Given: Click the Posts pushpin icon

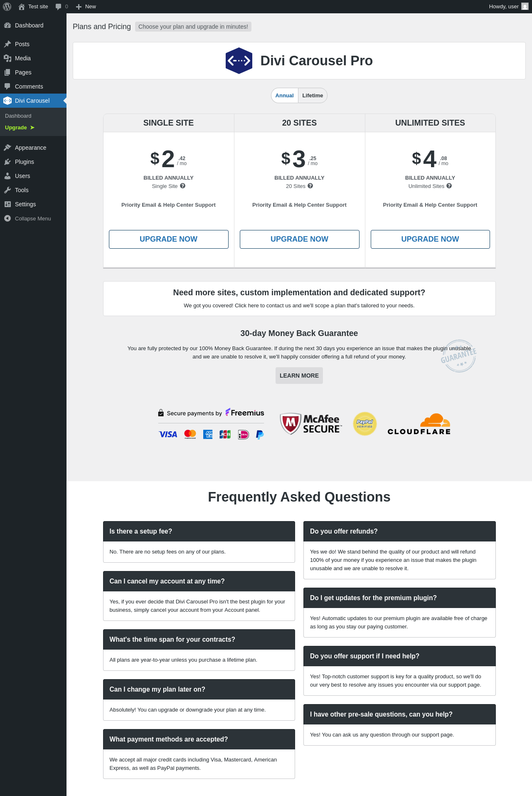Looking at the screenshot, I should pos(7,44).
